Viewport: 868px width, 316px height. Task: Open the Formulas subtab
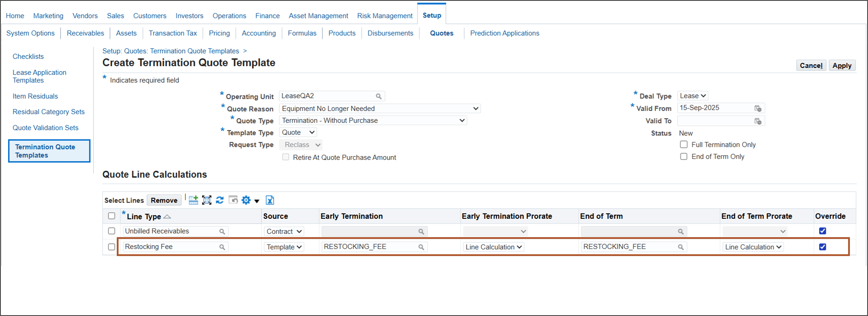point(302,33)
